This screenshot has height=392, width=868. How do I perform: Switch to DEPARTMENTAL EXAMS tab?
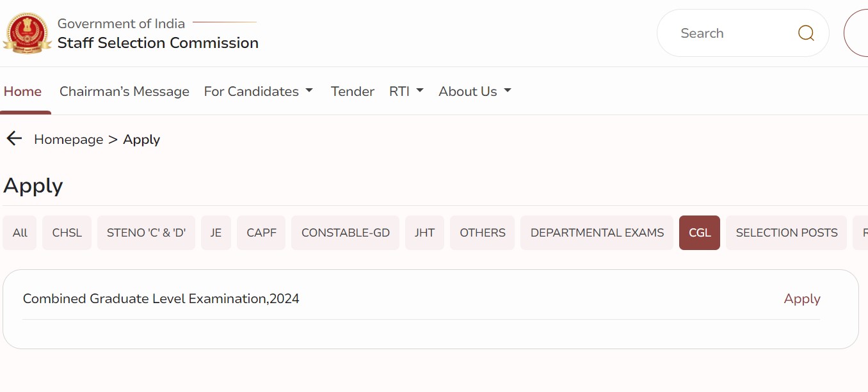click(597, 233)
